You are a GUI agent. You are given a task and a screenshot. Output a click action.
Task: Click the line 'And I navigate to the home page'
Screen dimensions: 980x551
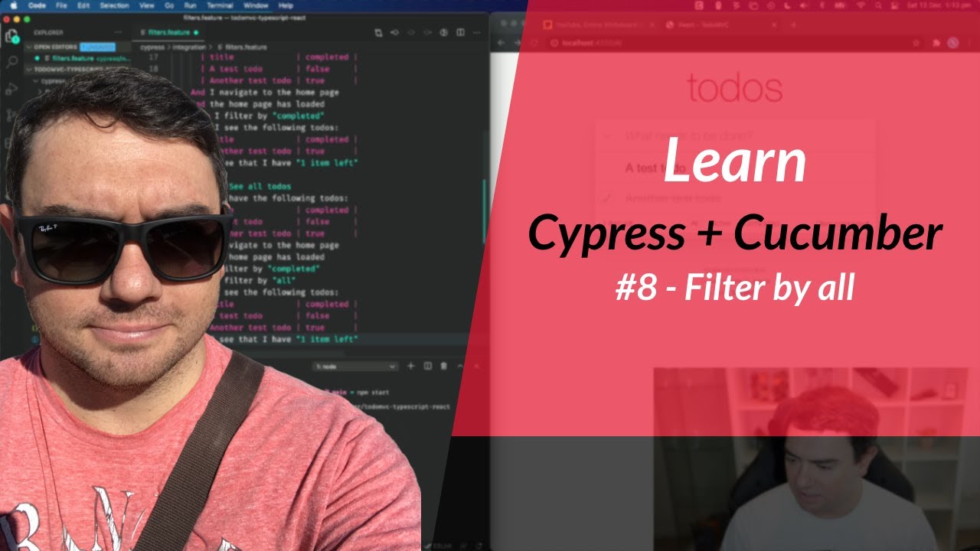coord(265,93)
